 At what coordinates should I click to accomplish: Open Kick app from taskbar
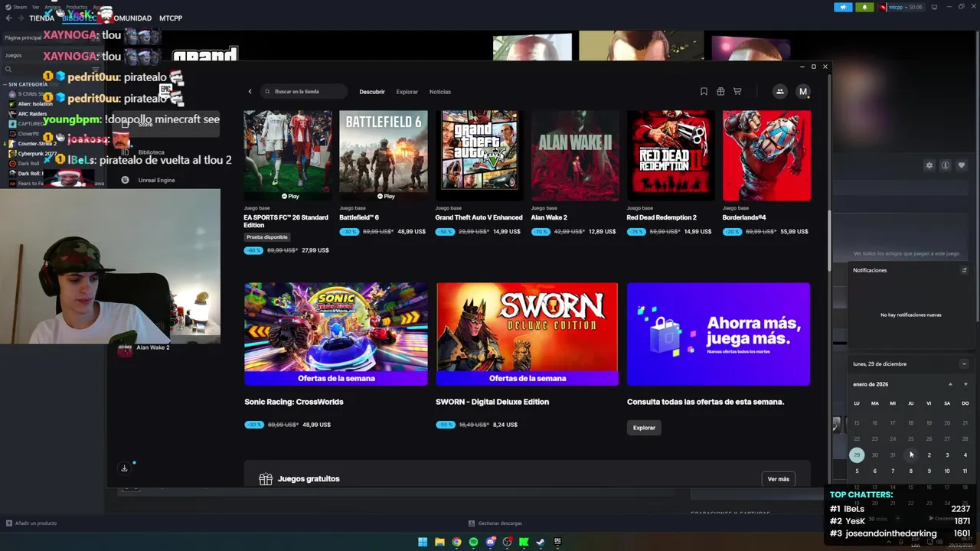click(x=524, y=543)
